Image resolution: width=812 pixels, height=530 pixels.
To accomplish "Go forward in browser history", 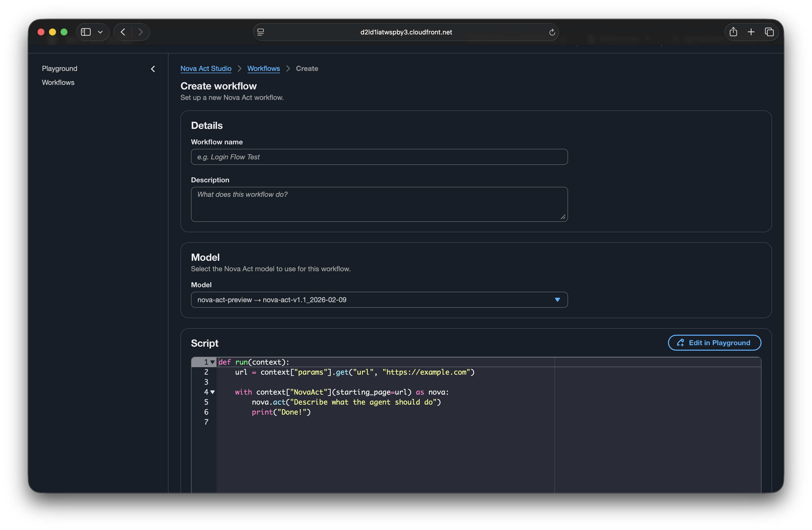I will pos(140,32).
